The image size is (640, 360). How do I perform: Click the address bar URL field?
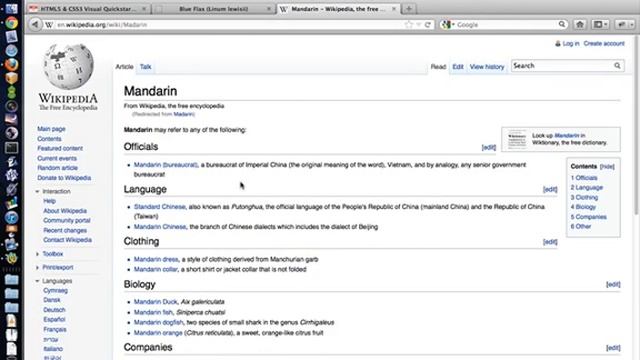coord(229,25)
